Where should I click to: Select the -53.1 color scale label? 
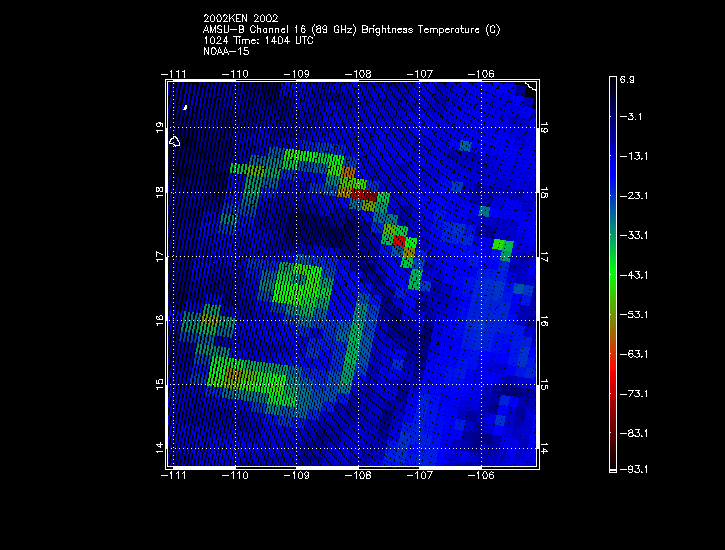(633, 314)
